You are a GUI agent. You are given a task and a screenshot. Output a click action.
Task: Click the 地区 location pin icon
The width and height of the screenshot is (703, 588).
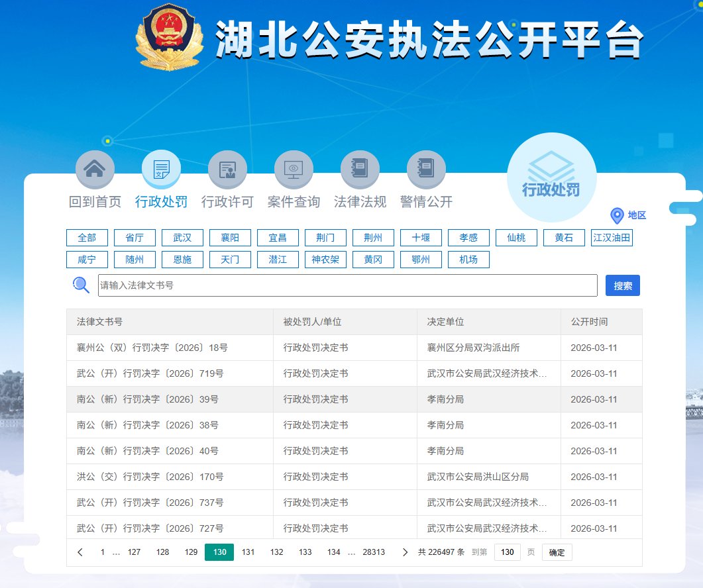point(617,216)
